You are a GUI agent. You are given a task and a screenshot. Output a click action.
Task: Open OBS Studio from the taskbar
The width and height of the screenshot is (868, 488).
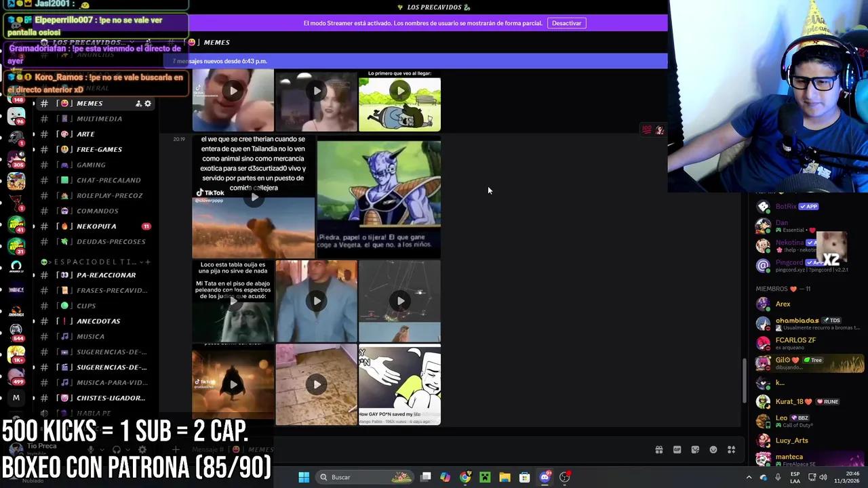point(564,477)
